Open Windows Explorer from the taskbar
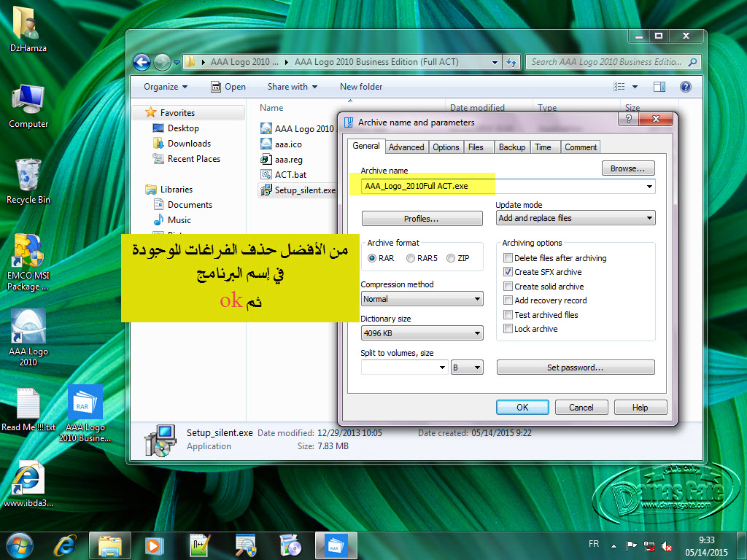 109,545
